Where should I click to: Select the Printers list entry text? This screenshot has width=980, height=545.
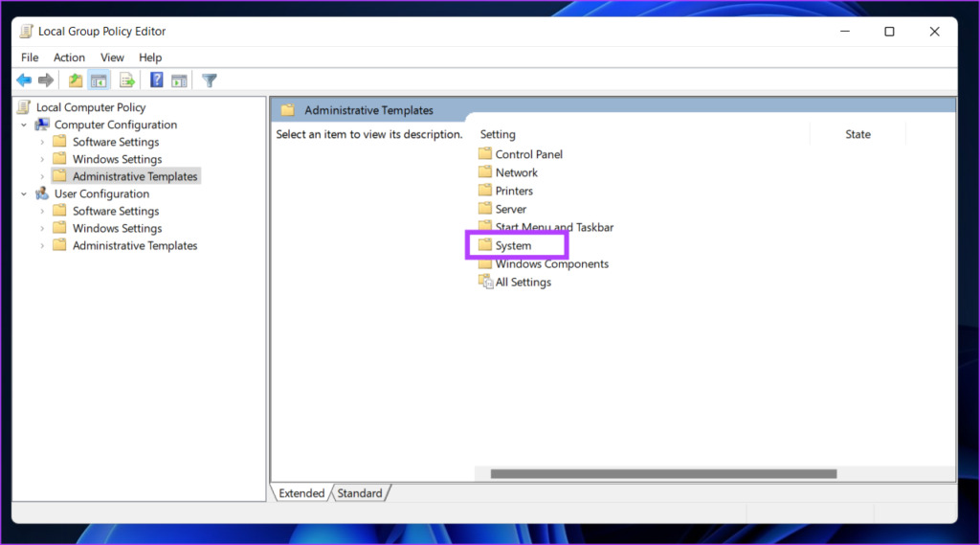point(514,191)
